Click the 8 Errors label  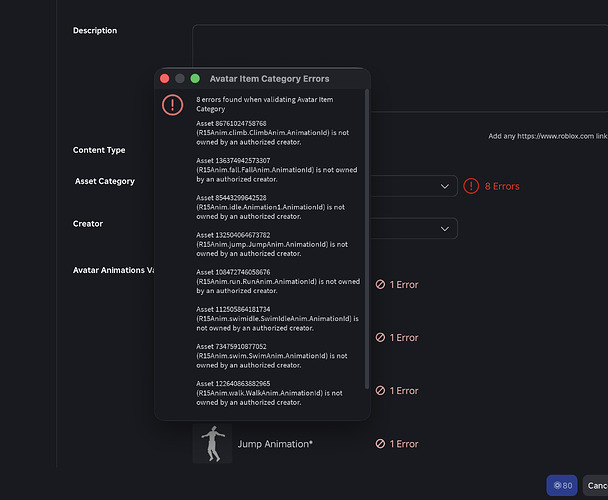click(502, 187)
